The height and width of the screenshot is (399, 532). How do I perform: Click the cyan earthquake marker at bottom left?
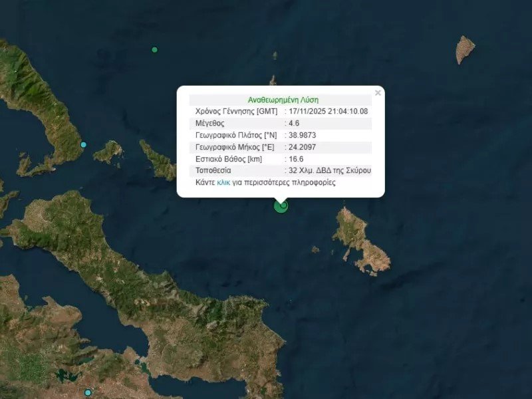point(88,393)
